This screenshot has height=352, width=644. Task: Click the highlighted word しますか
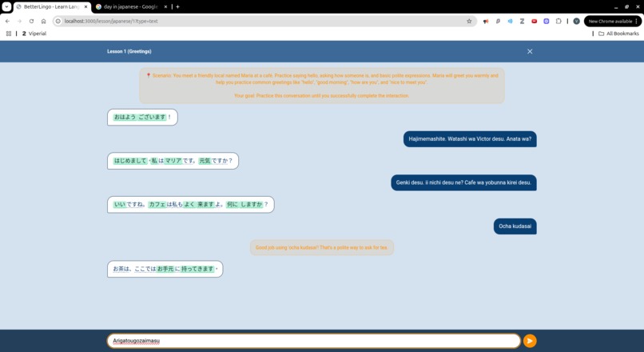[252, 204]
